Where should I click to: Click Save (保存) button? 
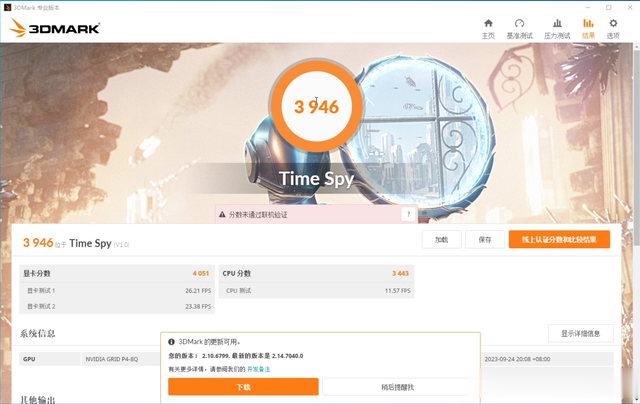point(485,240)
